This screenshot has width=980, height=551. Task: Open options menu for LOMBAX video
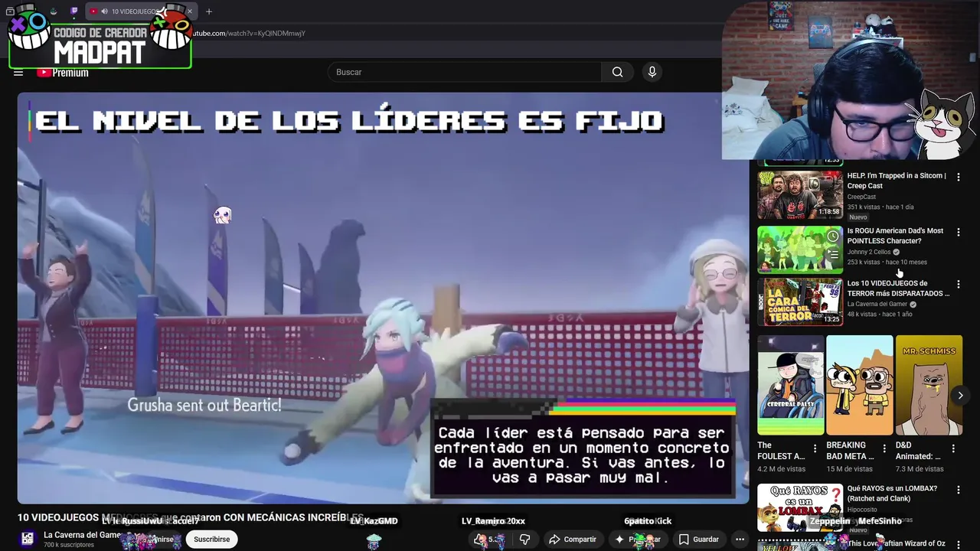958,490
